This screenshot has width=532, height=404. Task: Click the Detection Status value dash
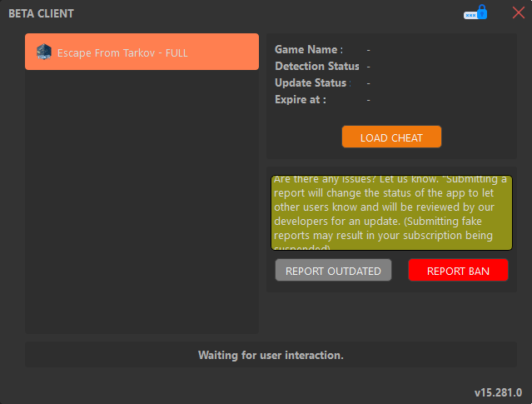(x=368, y=67)
